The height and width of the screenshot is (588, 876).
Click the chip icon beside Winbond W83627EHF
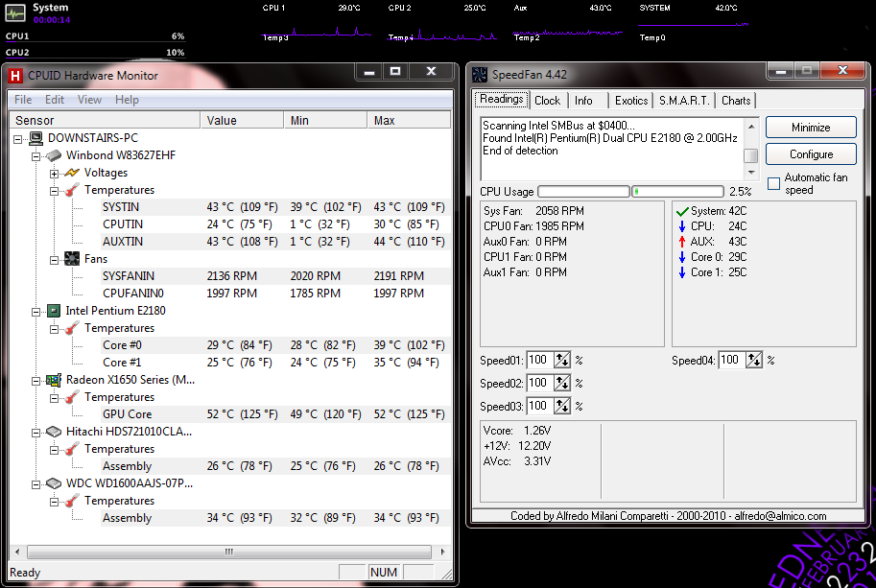[54, 155]
